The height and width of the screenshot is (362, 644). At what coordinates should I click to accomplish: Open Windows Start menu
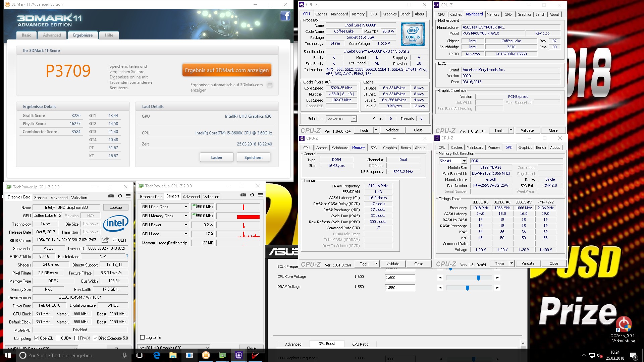pyautogui.click(x=8, y=355)
